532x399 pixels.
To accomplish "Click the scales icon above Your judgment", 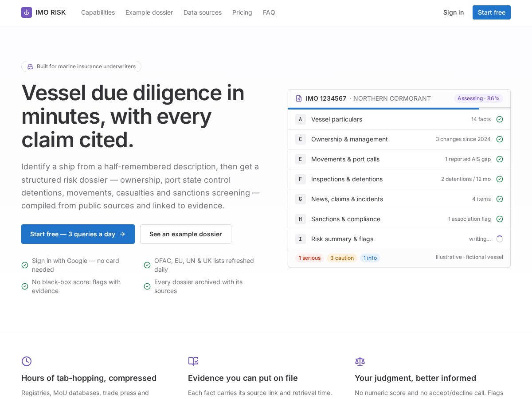I will [x=360, y=361].
